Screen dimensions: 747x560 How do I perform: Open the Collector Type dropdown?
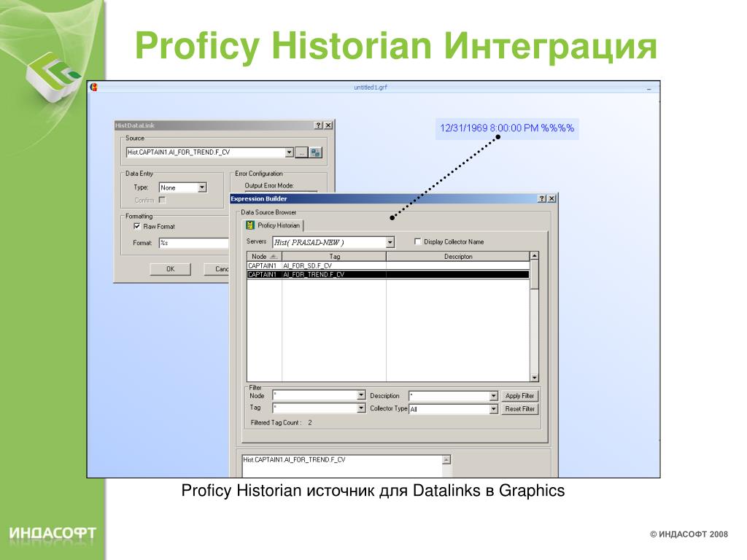point(494,409)
